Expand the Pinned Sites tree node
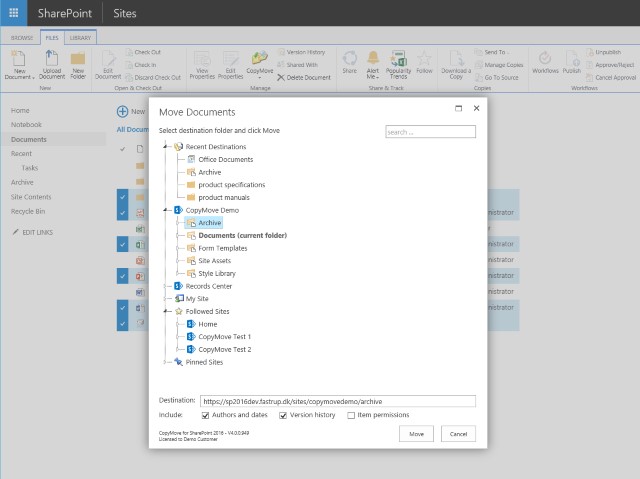Image resolution: width=640 pixels, height=479 pixels. point(165,362)
